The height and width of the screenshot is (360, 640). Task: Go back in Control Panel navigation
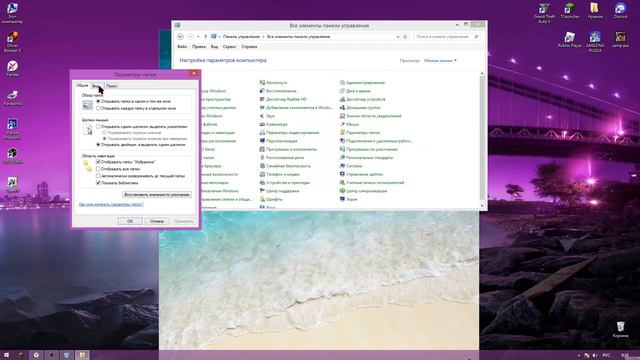pyautogui.click(x=180, y=37)
